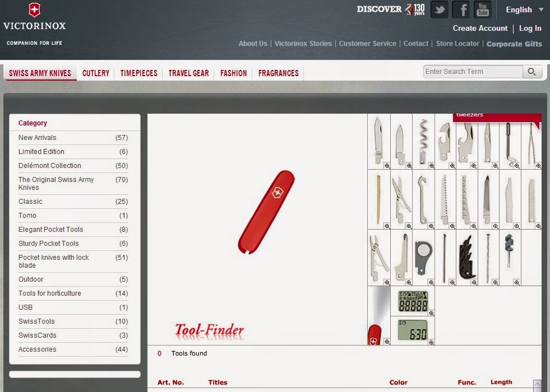Image resolution: width=550 pixels, height=392 pixels.
Task: Select the large blade tool thumbnail
Action: coord(379,142)
